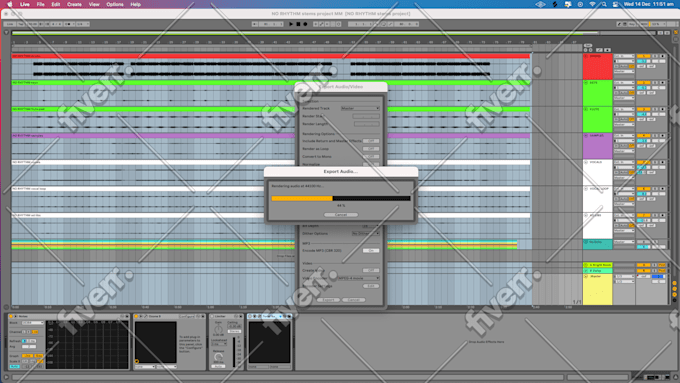
Task: Click Export in Export Audio/Video dialog
Action: point(328,300)
